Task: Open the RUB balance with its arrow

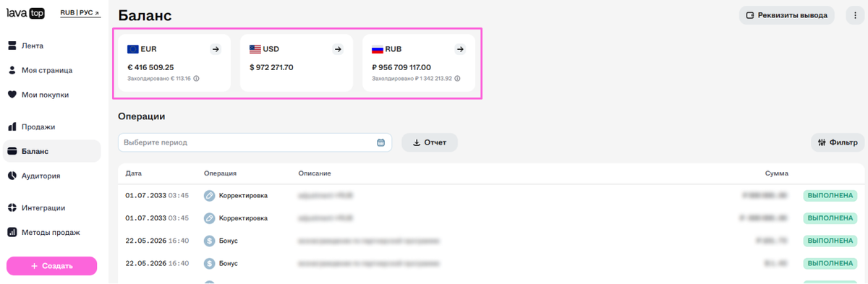Action: [x=460, y=49]
